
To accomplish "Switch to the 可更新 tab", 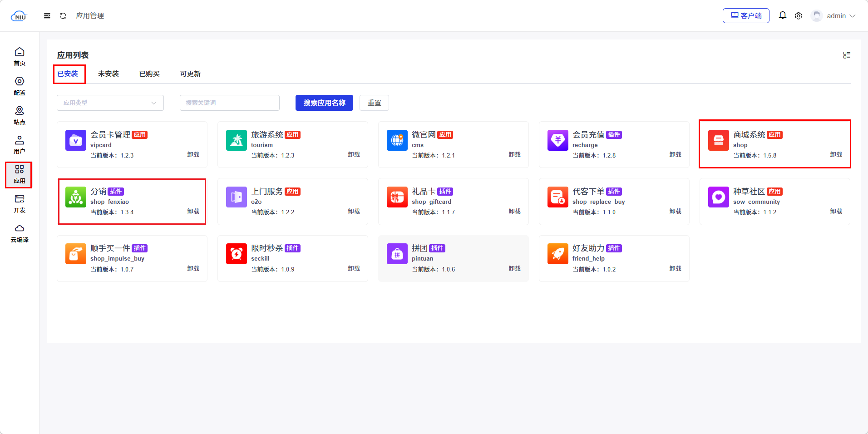I will (190, 74).
